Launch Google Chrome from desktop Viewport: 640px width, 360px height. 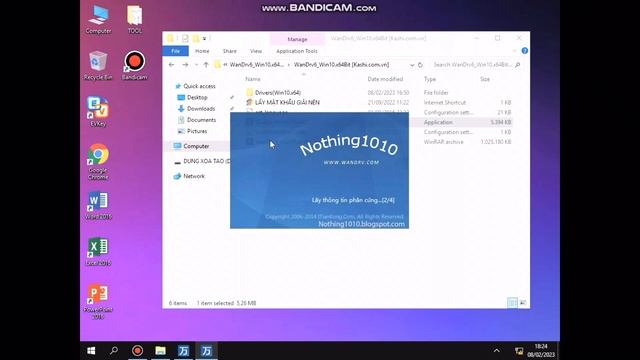point(98,162)
